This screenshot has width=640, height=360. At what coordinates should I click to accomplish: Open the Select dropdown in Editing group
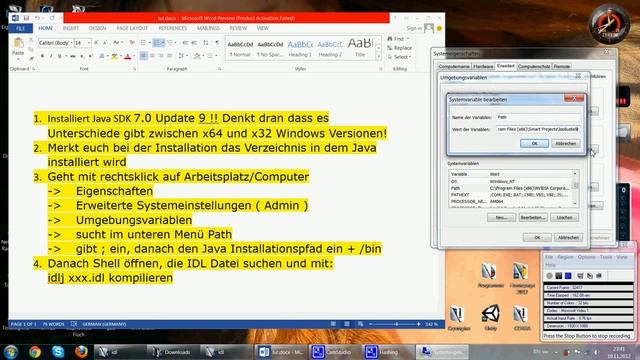coord(410,57)
